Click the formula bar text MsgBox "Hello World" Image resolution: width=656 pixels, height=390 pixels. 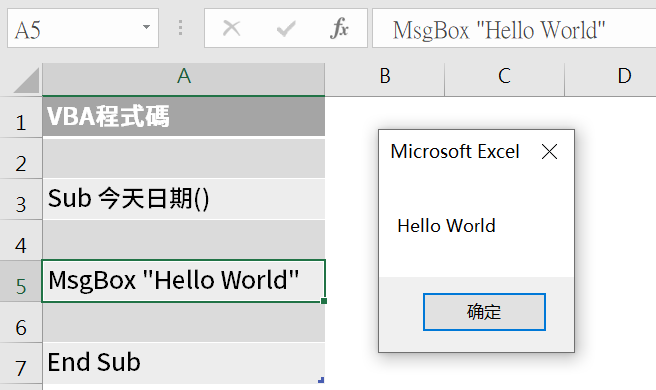pos(499,30)
